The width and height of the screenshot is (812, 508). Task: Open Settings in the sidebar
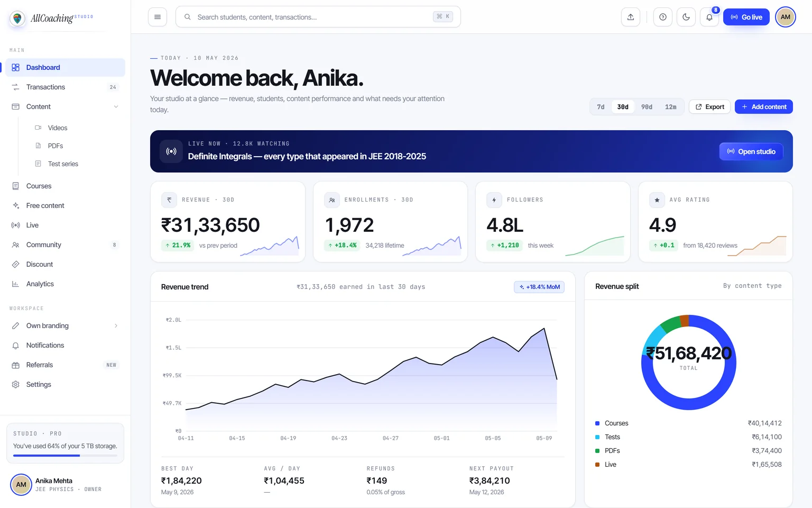66,385
